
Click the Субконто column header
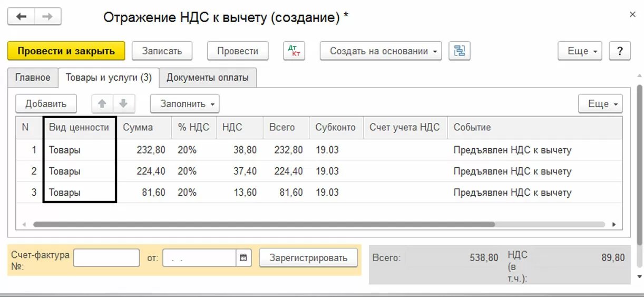click(x=336, y=127)
